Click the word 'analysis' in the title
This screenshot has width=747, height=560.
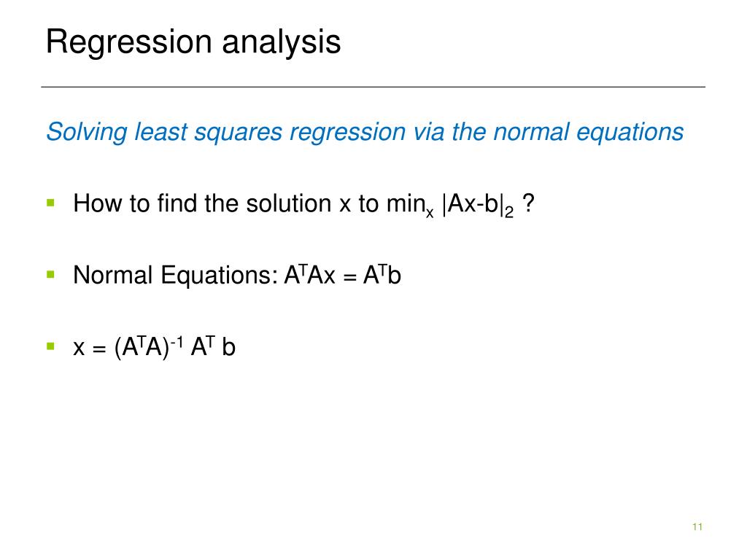coord(282,43)
